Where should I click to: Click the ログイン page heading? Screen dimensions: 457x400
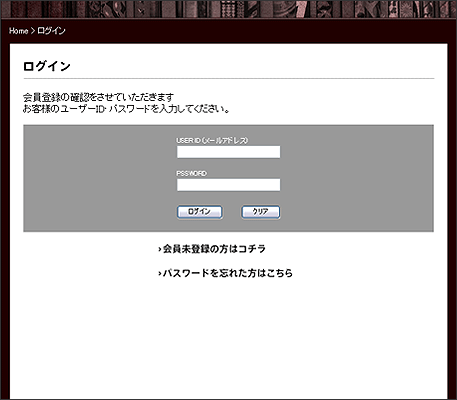(x=47, y=66)
